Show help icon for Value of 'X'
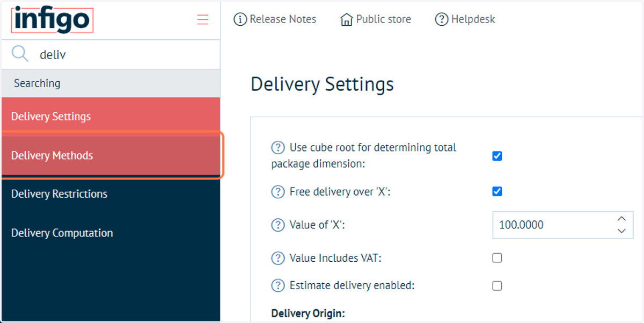This screenshot has height=323, width=644. pyautogui.click(x=277, y=225)
